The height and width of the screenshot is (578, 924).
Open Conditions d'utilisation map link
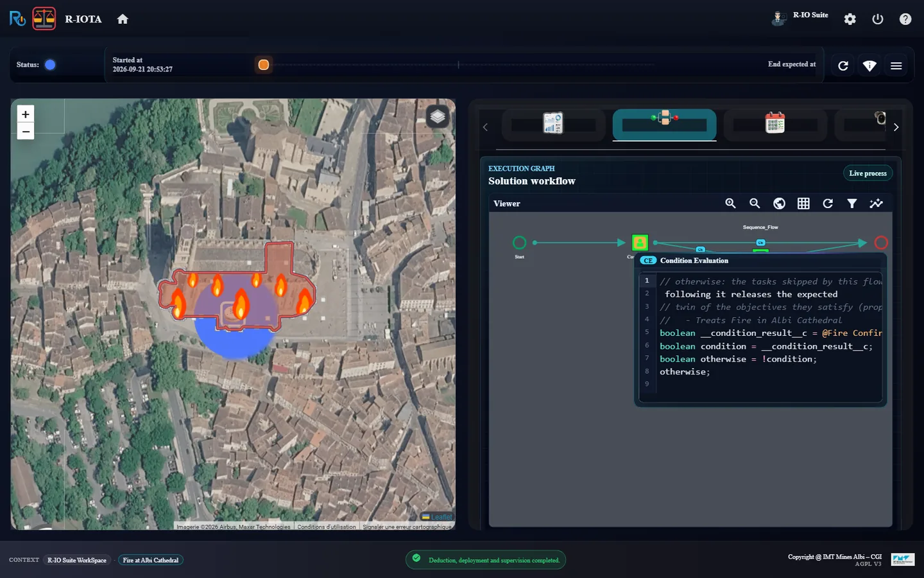(327, 527)
